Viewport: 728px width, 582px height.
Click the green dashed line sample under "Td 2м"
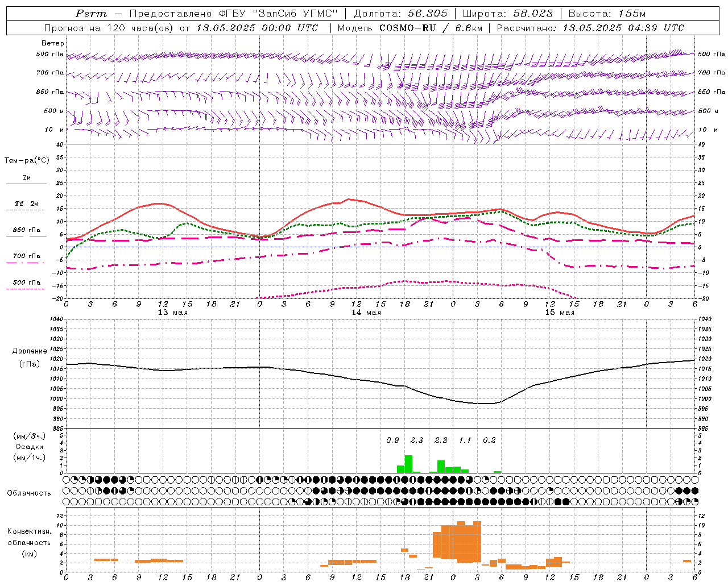26,210
